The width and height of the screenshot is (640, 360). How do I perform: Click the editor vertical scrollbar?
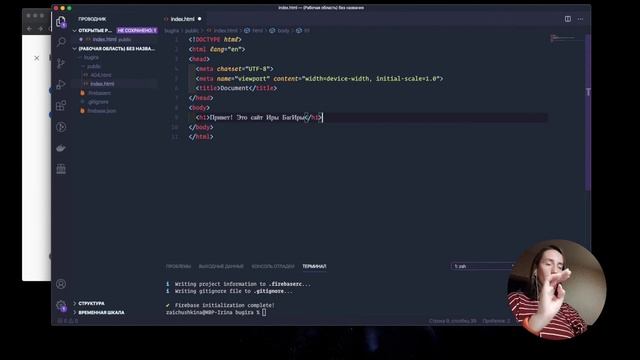pyautogui.click(x=588, y=112)
